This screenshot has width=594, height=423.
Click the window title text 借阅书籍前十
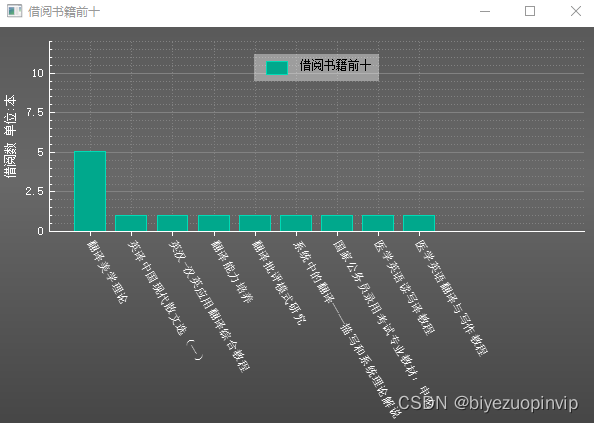pos(64,12)
